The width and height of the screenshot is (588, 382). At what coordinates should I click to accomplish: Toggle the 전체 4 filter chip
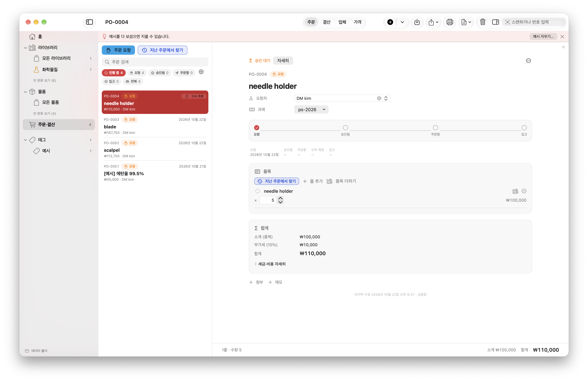(133, 81)
